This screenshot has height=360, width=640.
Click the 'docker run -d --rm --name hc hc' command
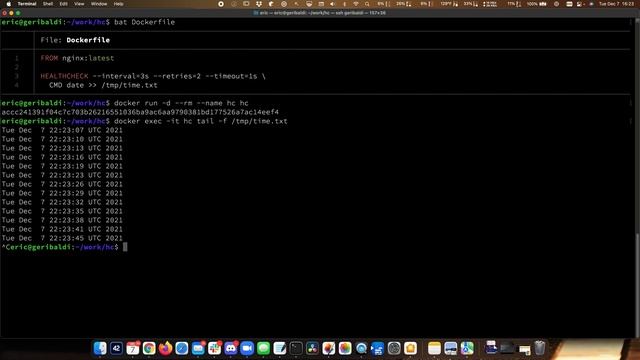pos(181,103)
